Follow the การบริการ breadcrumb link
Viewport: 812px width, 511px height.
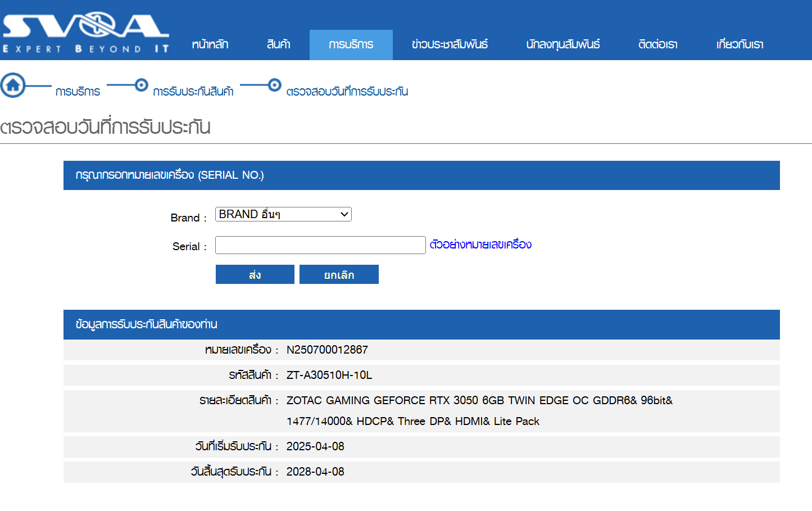(x=78, y=92)
